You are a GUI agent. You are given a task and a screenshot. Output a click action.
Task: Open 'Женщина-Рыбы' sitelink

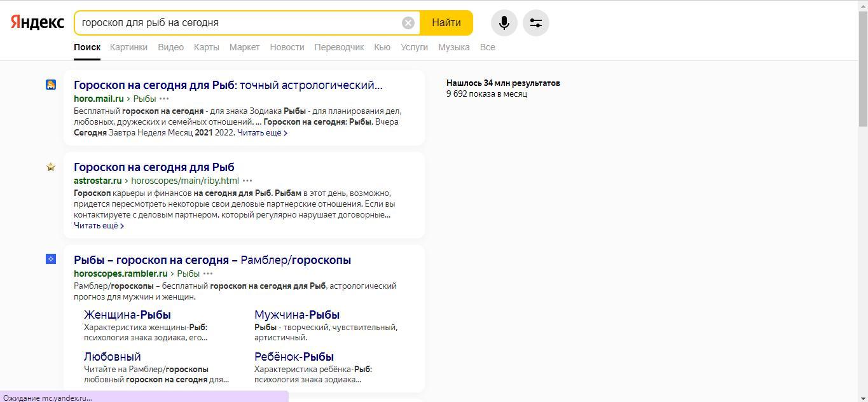pyautogui.click(x=127, y=315)
